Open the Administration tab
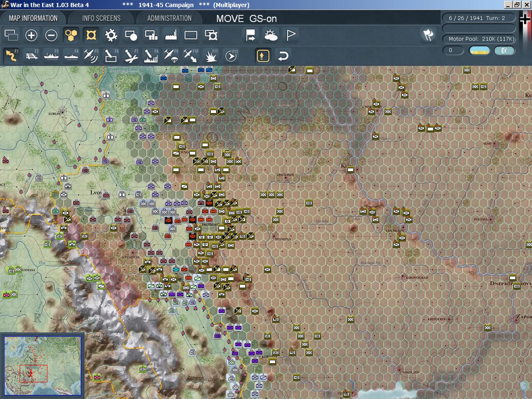The height and width of the screenshot is (399, 532). click(169, 18)
